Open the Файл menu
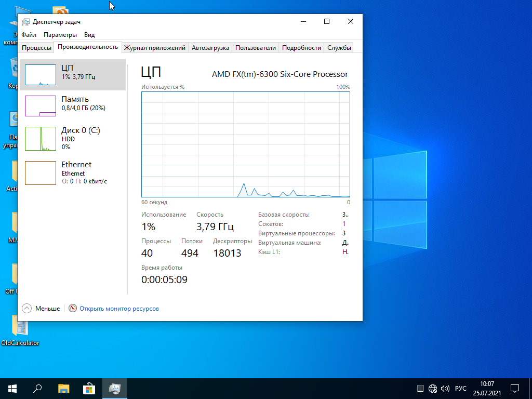 pyautogui.click(x=29, y=35)
